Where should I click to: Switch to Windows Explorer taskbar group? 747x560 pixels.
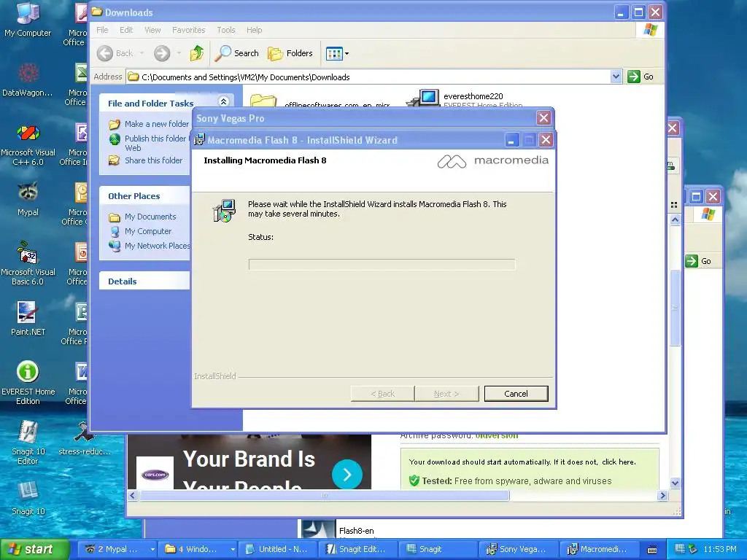click(198, 549)
